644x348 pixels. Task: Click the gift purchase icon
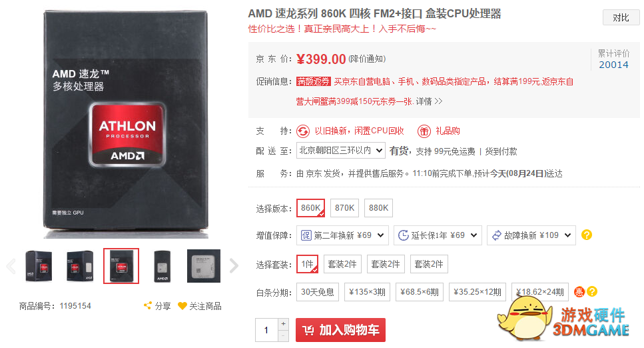tap(424, 131)
